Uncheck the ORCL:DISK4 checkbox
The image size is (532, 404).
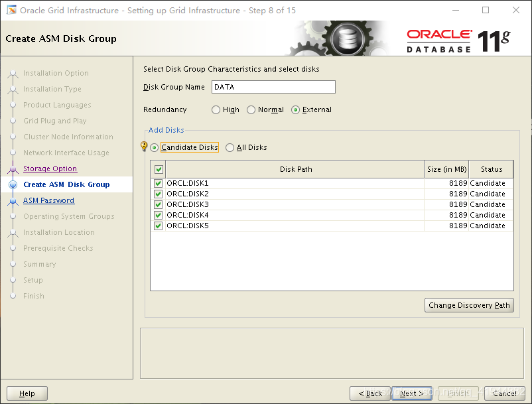point(158,215)
